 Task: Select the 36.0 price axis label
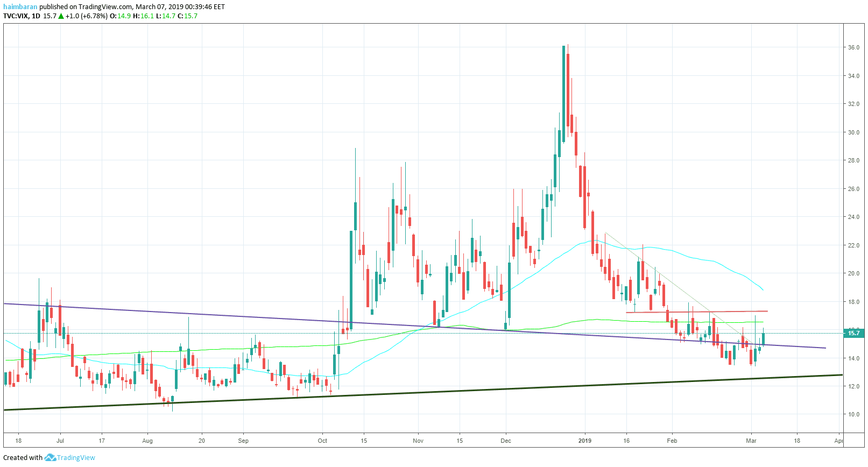tap(854, 47)
